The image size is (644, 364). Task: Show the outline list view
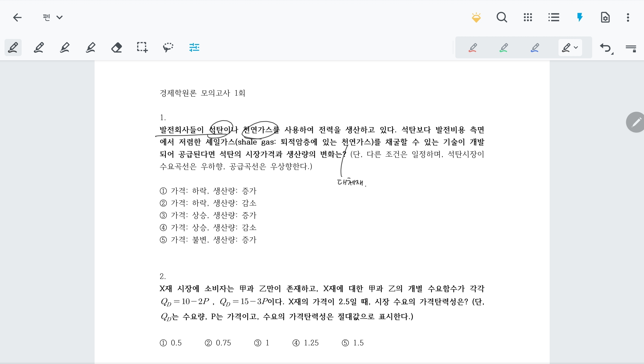tap(554, 17)
